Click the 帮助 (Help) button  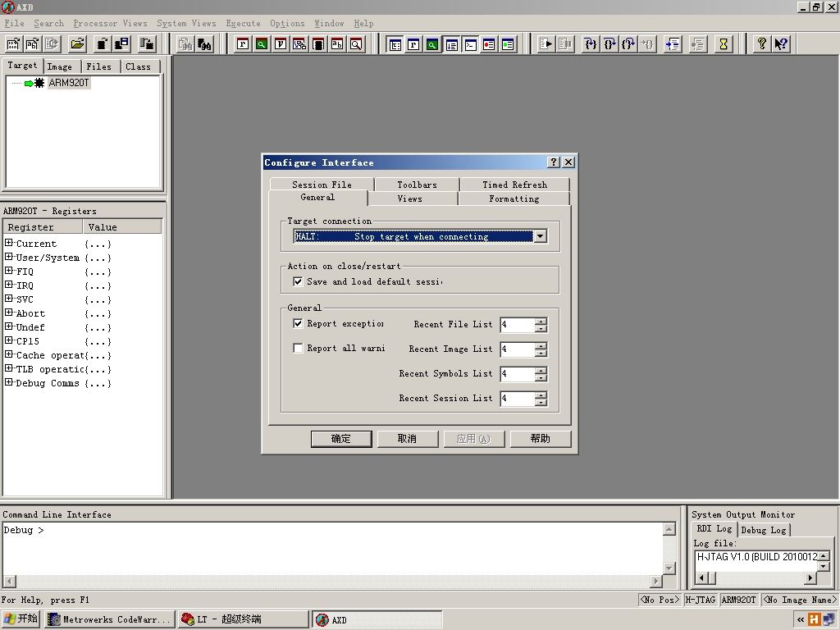(x=540, y=439)
